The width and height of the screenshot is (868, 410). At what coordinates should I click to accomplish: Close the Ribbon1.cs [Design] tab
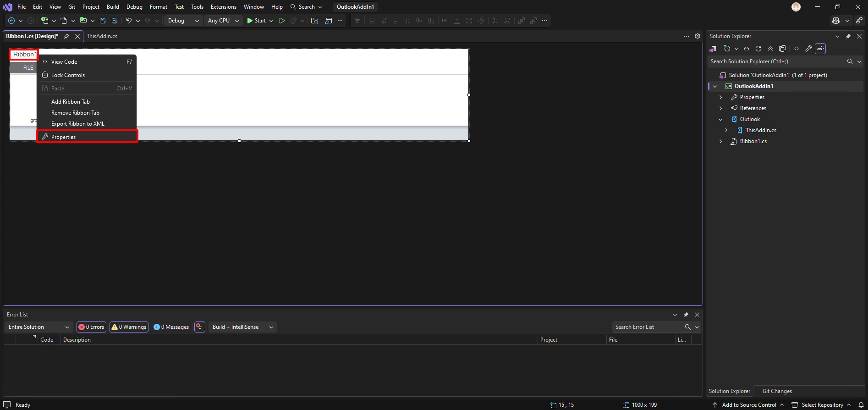[x=77, y=36]
